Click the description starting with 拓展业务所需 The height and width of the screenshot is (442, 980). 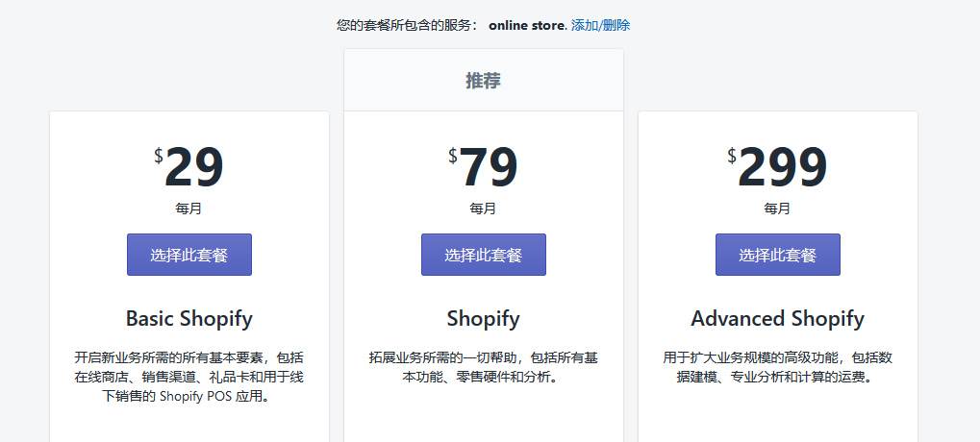point(483,367)
